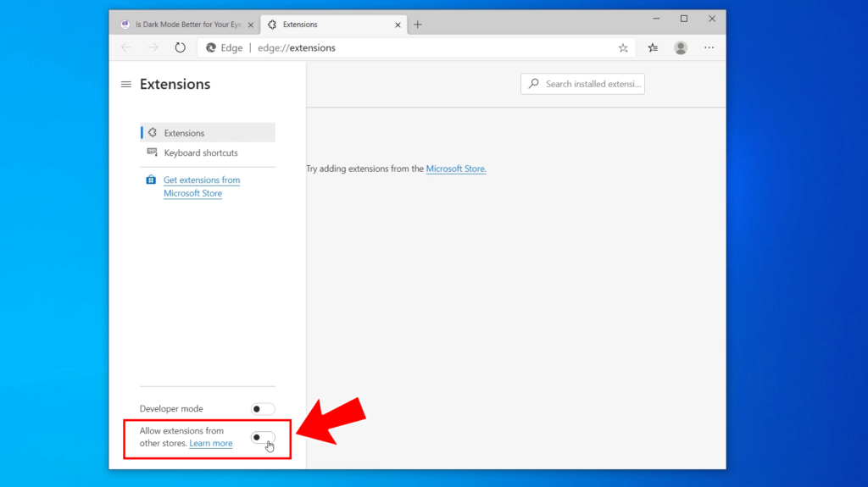Click the browser forward arrow
Image resolution: width=868 pixels, height=487 pixels.
[x=153, y=47]
